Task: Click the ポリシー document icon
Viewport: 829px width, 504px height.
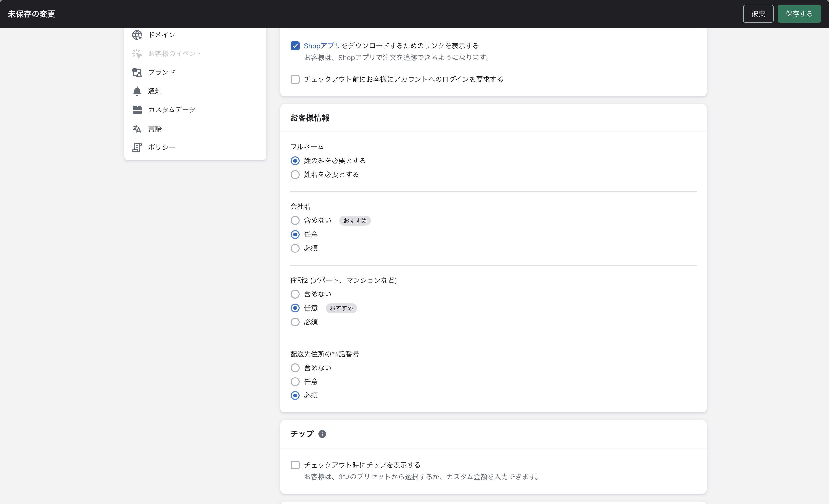Action: [137, 148]
